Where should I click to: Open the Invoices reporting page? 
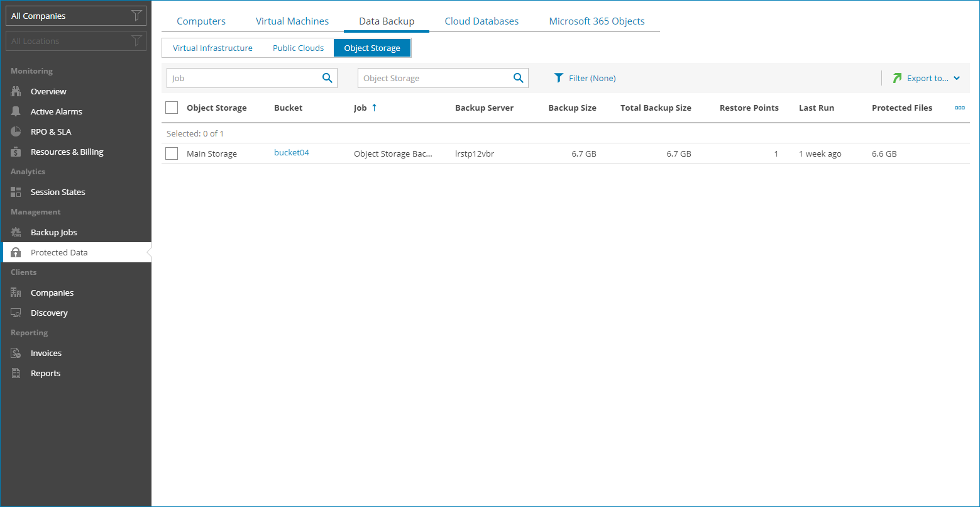point(46,352)
